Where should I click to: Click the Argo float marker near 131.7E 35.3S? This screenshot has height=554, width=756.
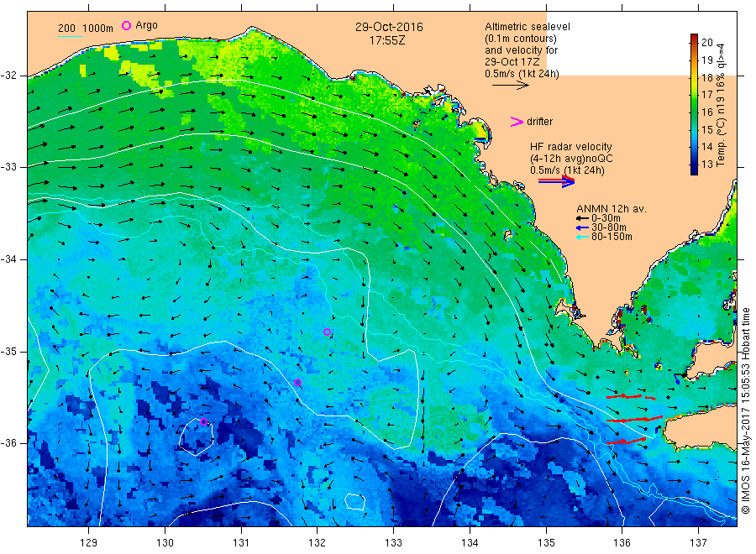[297, 383]
